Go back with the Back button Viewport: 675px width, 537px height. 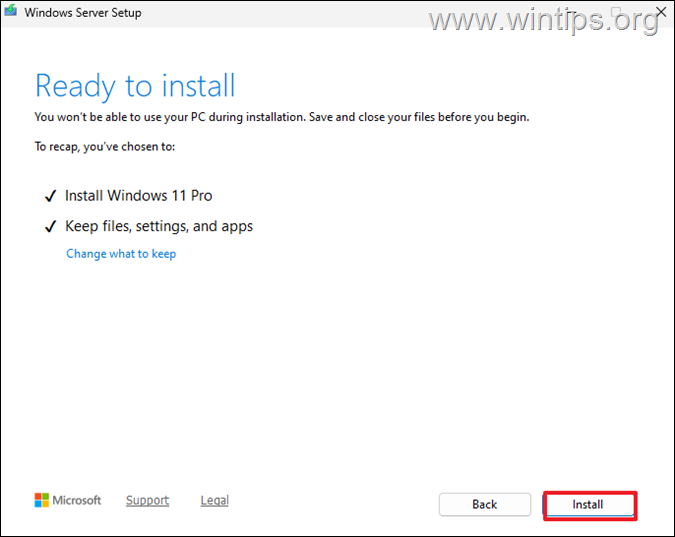(x=485, y=504)
